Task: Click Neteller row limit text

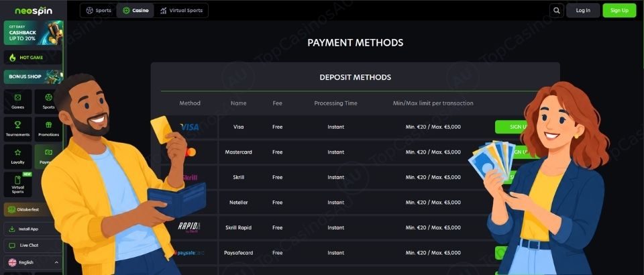Action: pyautogui.click(x=433, y=203)
